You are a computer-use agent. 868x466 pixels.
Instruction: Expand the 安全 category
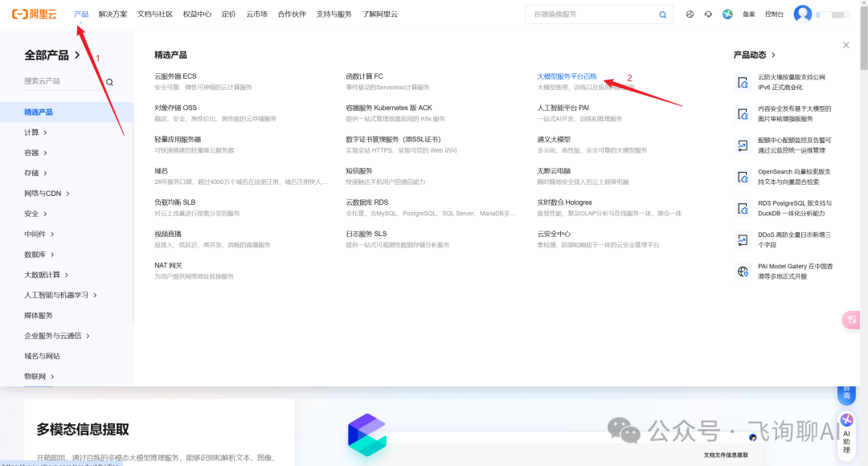pyautogui.click(x=35, y=214)
